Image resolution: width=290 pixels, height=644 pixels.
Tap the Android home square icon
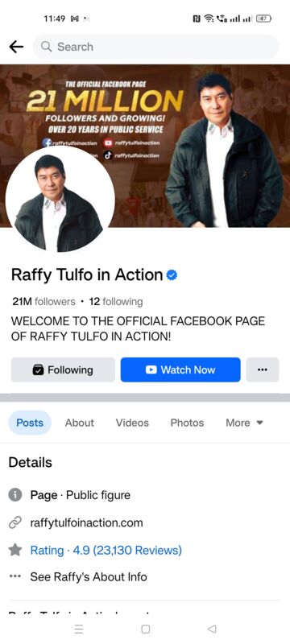tap(146, 629)
